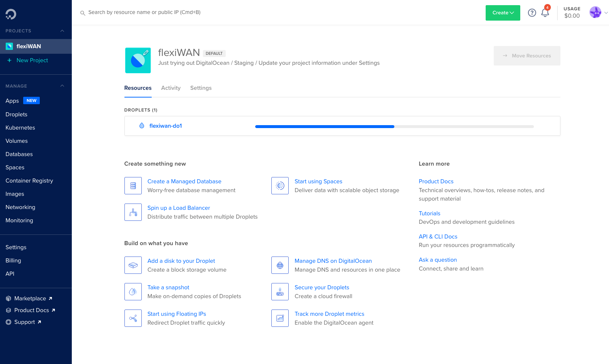
Task: Switch to the Activity tab
Action: coord(171,88)
